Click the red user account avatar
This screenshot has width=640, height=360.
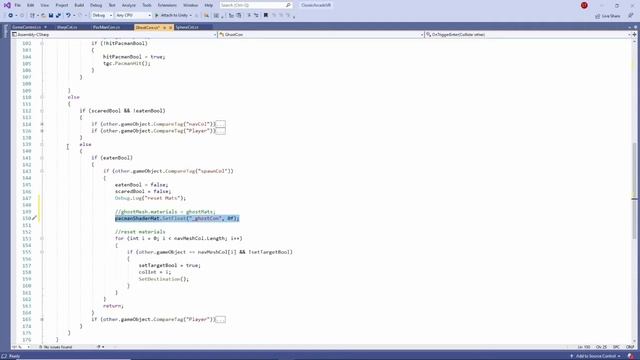(584, 5)
